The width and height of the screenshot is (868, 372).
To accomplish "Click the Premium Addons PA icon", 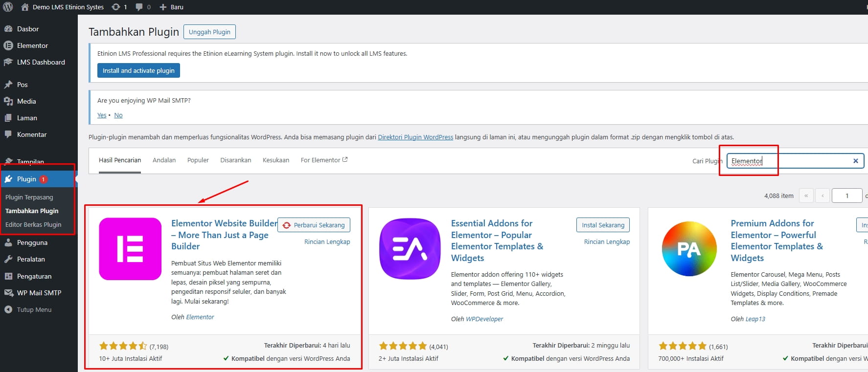I will pyautogui.click(x=689, y=249).
